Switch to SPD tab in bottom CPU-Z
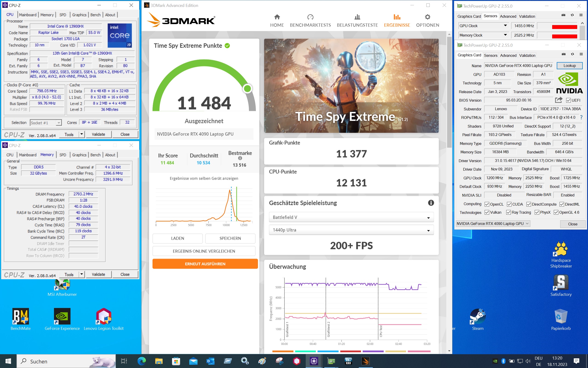Viewport: 588px width, 368px height. click(63, 155)
